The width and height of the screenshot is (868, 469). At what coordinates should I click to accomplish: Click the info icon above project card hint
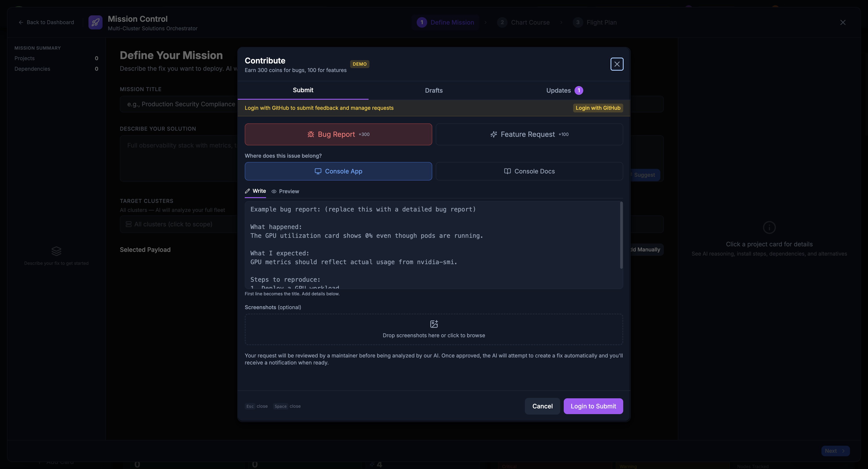(769, 227)
